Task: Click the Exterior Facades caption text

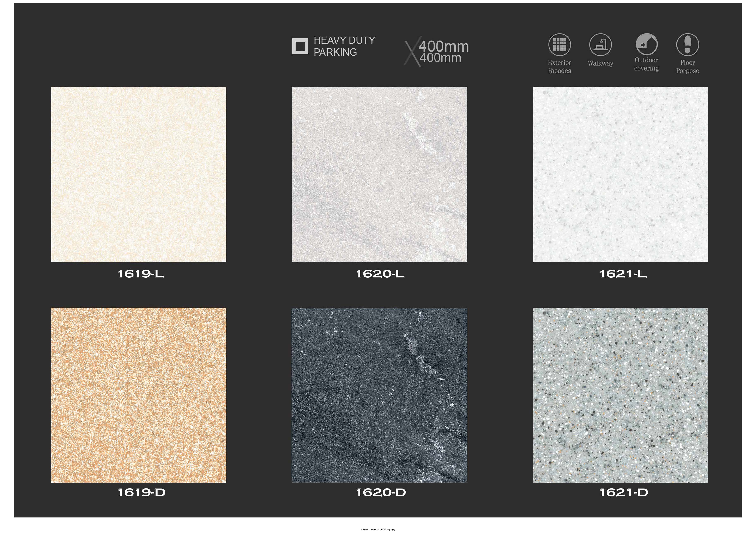Action: coord(560,66)
